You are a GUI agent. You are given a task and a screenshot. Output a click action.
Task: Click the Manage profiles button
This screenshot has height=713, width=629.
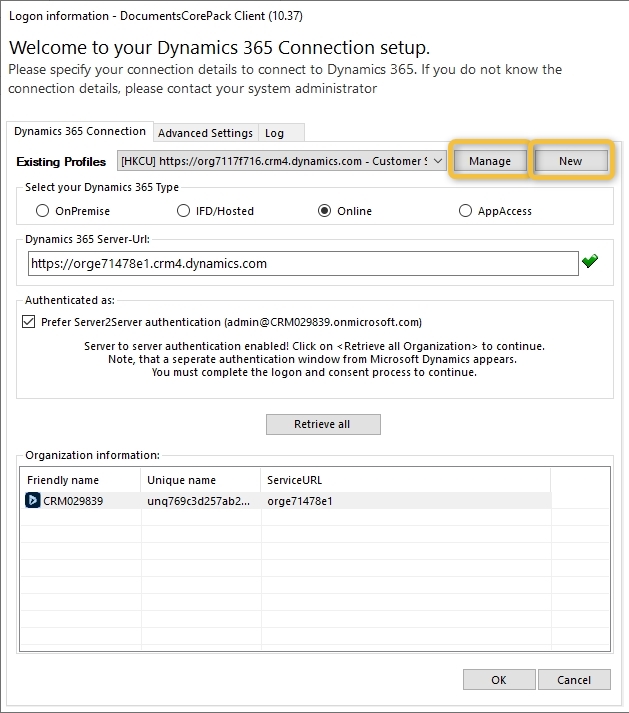coord(490,161)
